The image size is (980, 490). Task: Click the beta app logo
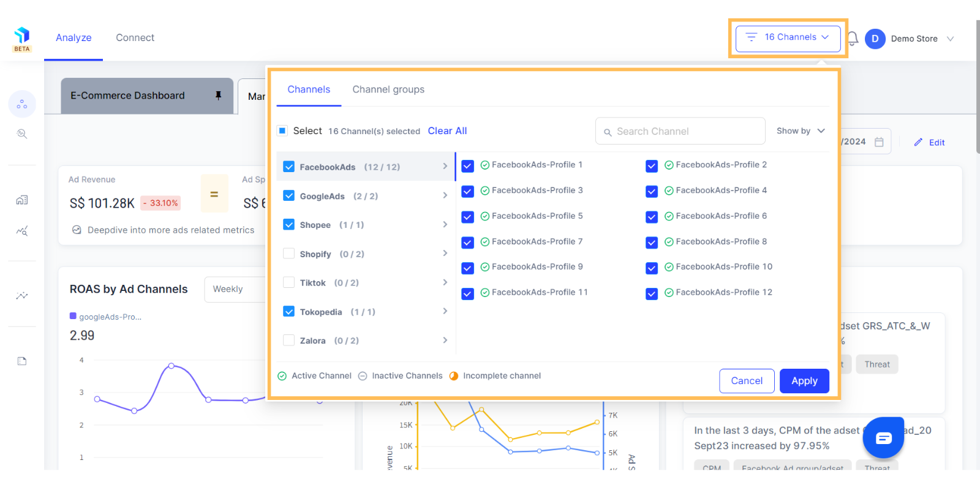[22, 39]
